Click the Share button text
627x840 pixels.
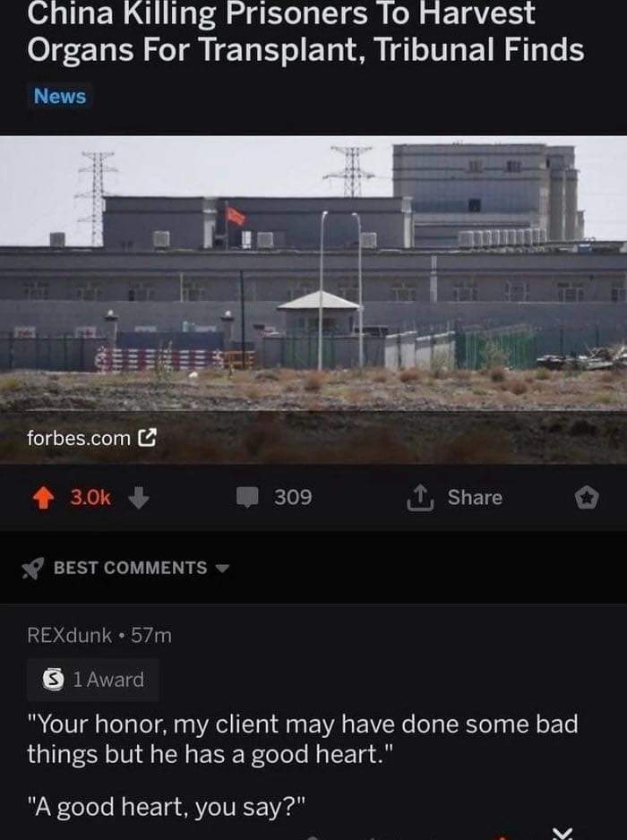coord(475,497)
